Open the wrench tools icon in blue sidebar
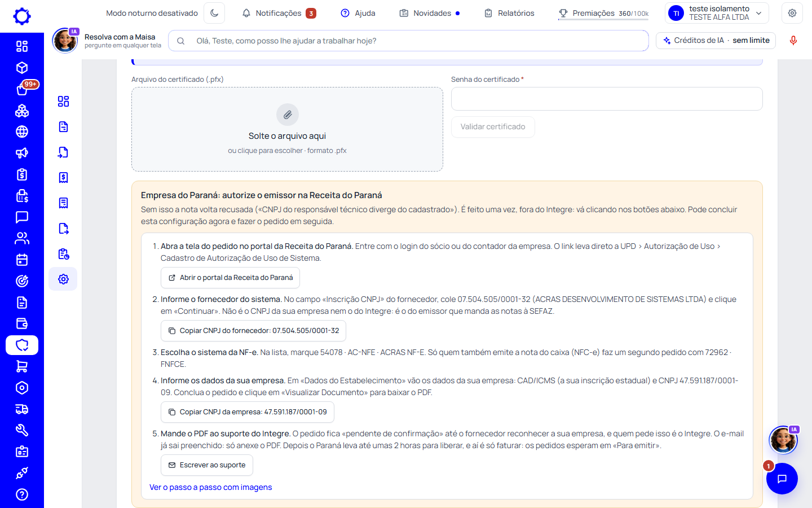Viewport: 812px width, 508px height. (x=22, y=430)
